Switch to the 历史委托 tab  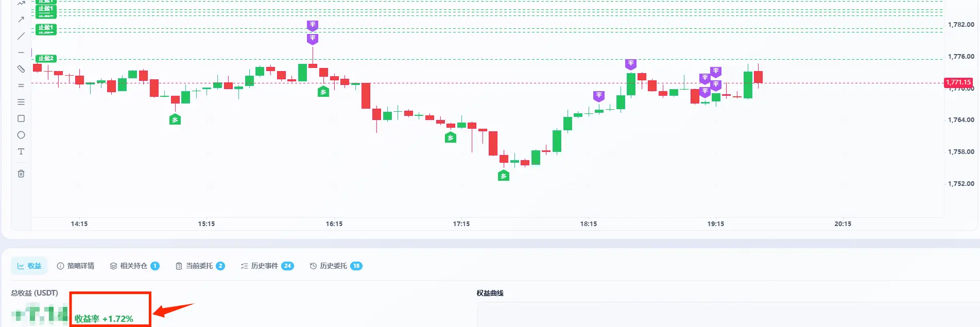pyautogui.click(x=336, y=266)
